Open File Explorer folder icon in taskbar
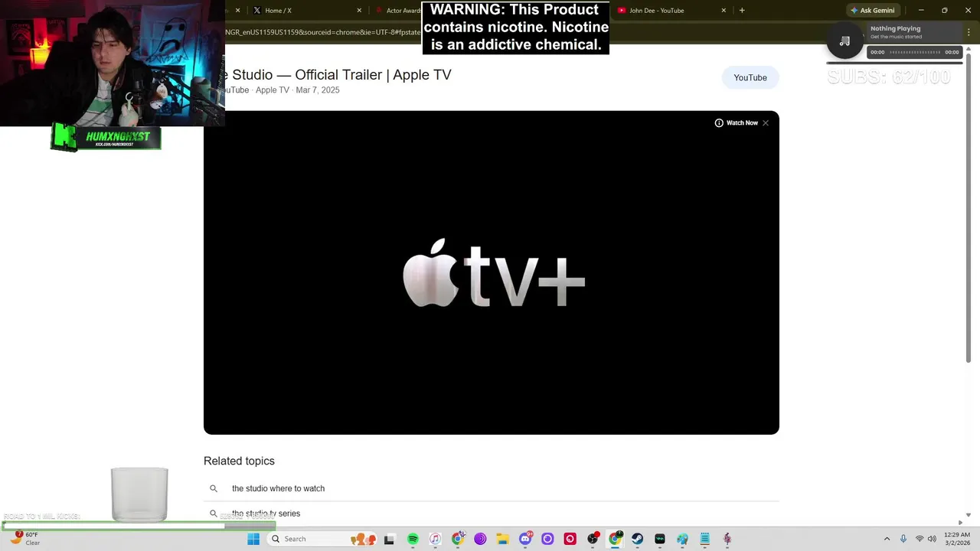Image resolution: width=980 pixels, height=551 pixels. point(502,539)
